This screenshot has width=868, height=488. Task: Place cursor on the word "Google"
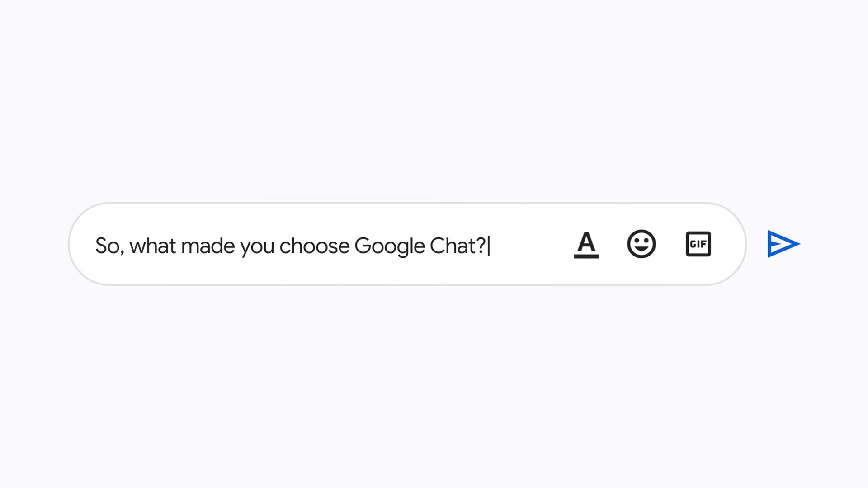389,246
